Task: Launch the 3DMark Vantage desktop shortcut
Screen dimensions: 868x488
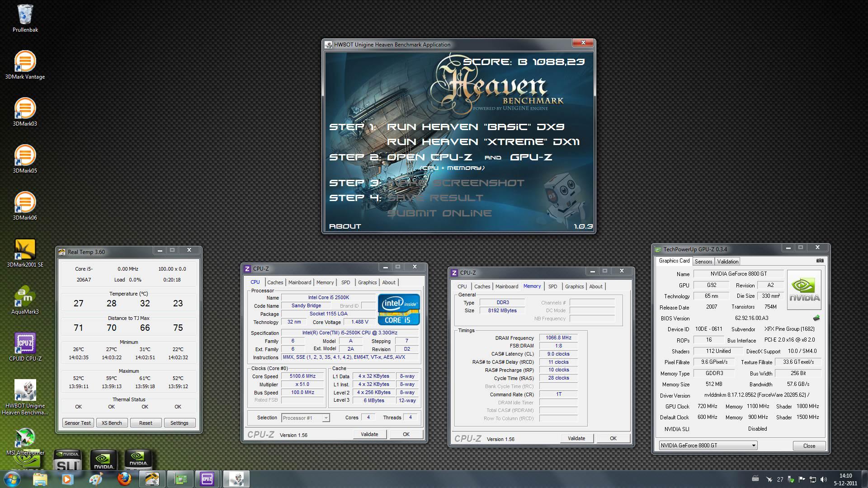Action: pyautogui.click(x=25, y=65)
